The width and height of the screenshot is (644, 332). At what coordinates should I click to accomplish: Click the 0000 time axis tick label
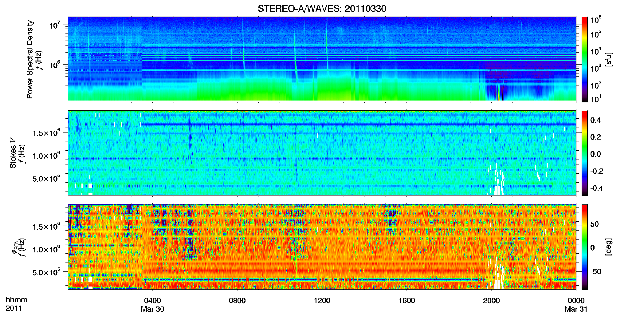[x=576, y=301]
